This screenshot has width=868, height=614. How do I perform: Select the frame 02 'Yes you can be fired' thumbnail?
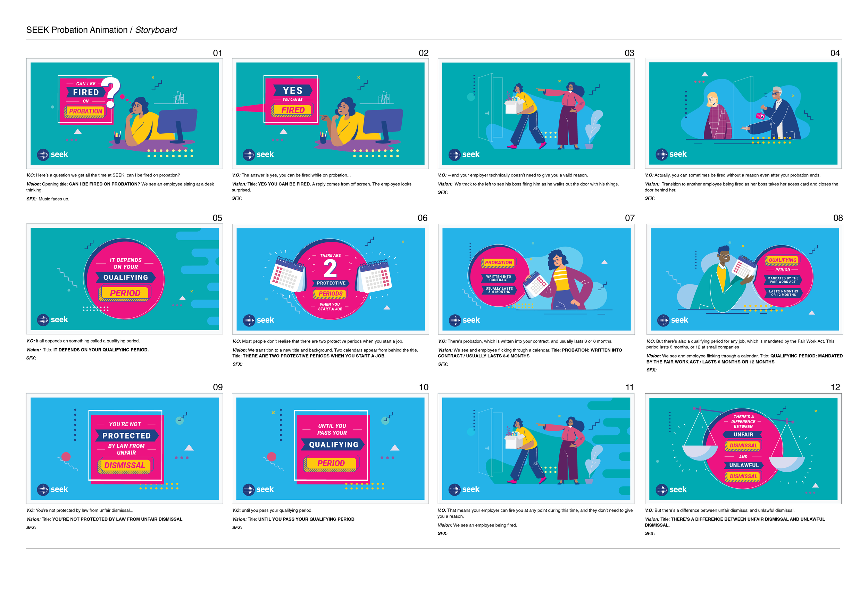coord(330,114)
